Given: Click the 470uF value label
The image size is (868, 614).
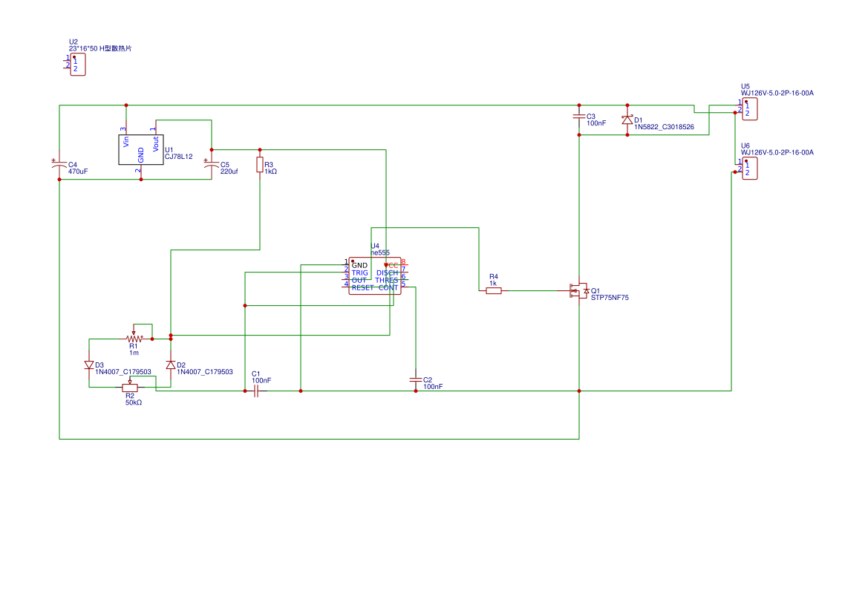Looking at the screenshot, I should pos(78,172).
